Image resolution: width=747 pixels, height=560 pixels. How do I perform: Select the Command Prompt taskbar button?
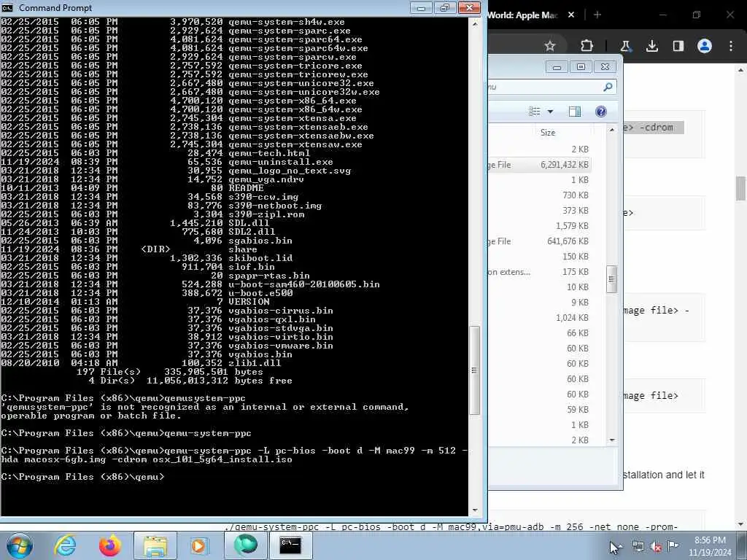pyautogui.click(x=290, y=545)
